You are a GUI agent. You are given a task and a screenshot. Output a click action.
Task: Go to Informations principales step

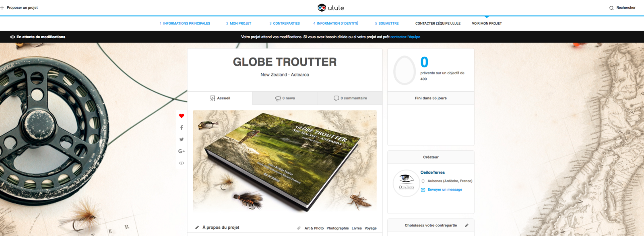[x=185, y=23]
